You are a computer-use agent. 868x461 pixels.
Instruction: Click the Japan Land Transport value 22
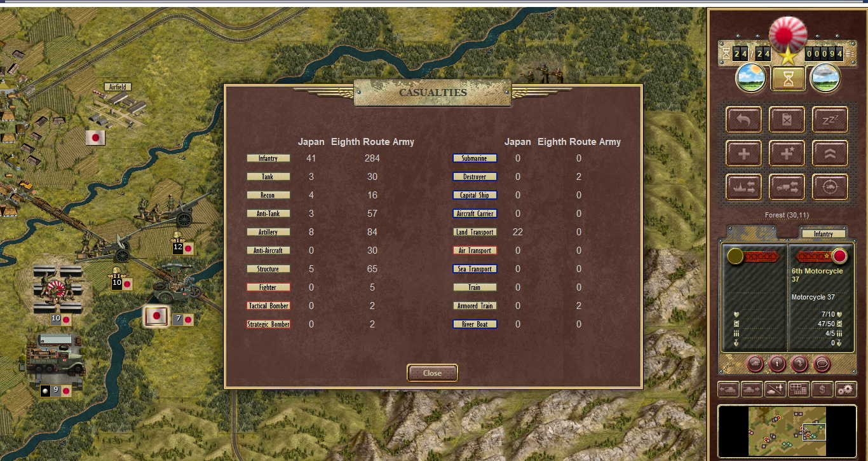(518, 232)
